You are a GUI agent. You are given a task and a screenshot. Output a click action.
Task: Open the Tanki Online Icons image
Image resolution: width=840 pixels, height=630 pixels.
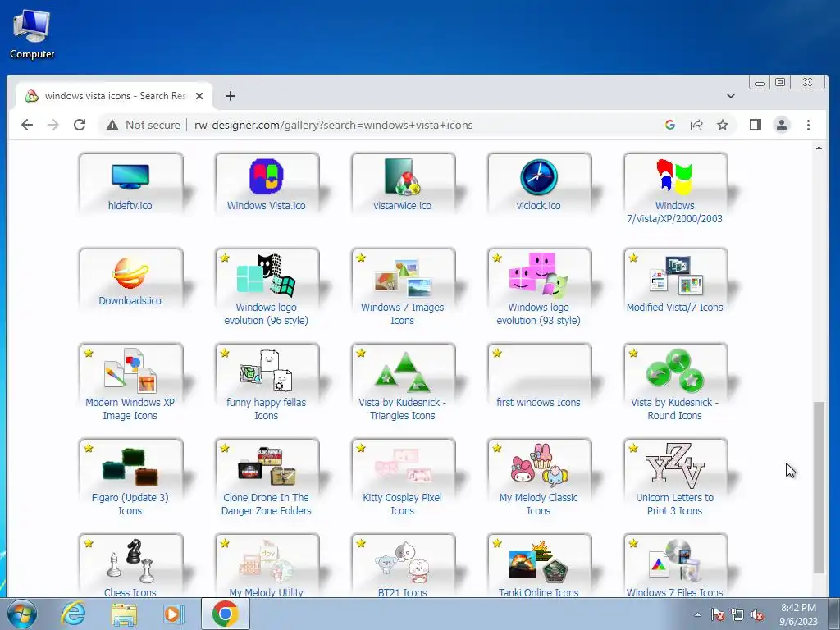click(538, 562)
